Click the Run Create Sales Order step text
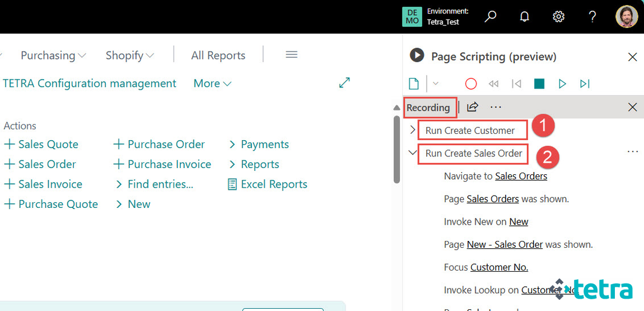Viewport: 644px width, 311px height. point(474,153)
